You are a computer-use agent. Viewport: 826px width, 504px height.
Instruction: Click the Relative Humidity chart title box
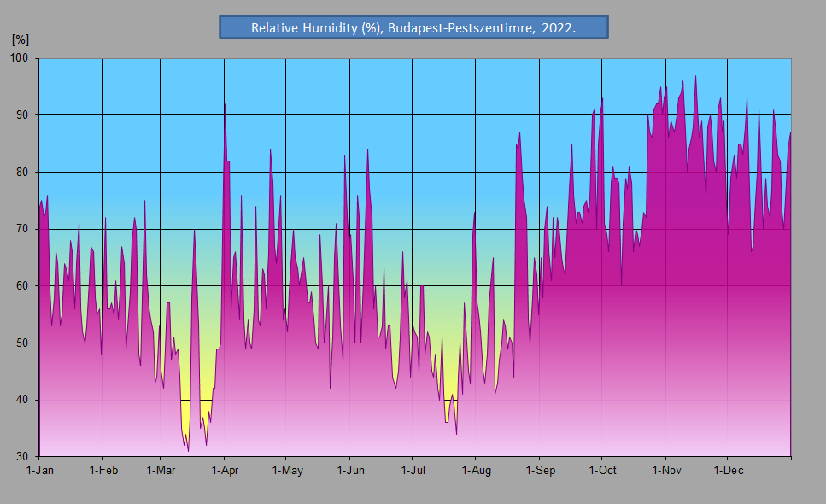[413, 27]
